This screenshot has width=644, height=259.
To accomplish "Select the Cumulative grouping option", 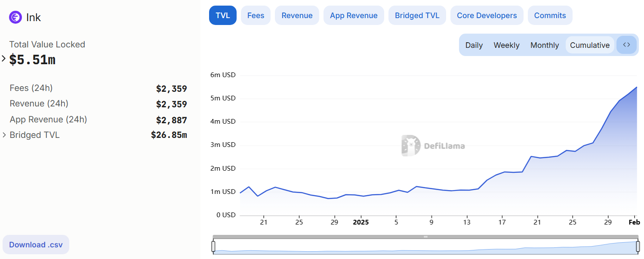I will point(589,45).
